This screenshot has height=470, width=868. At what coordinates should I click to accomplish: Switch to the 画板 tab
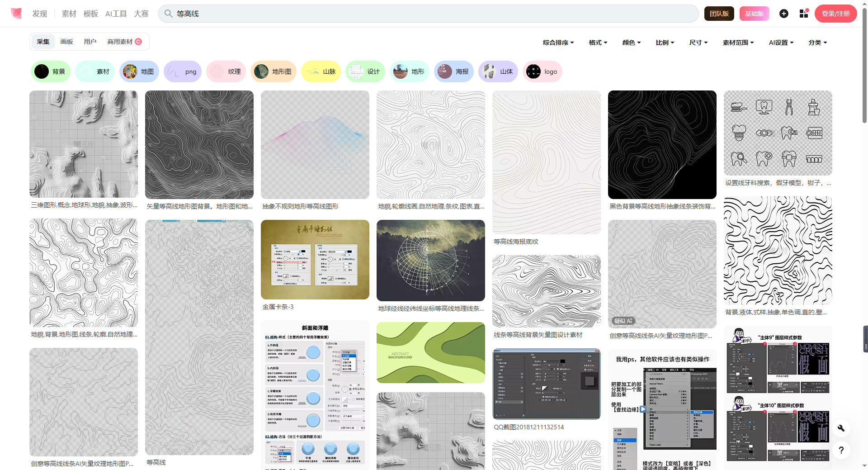pyautogui.click(x=66, y=42)
